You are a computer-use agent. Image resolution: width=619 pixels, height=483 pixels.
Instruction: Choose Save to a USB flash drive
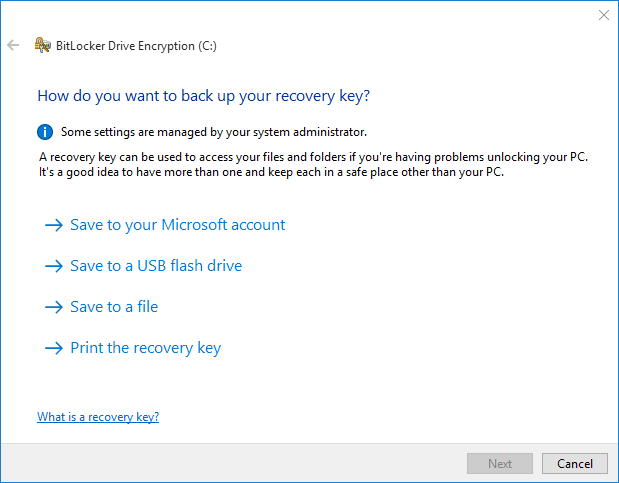point(156,266)
